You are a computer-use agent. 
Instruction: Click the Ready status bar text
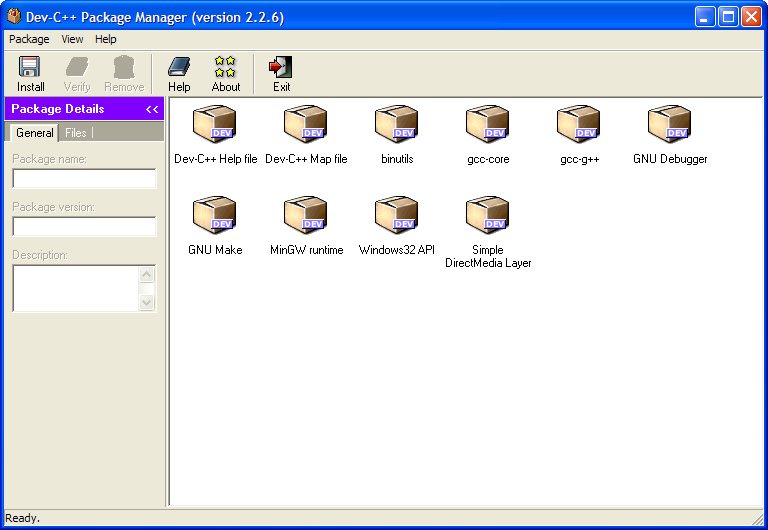(23, 518)
